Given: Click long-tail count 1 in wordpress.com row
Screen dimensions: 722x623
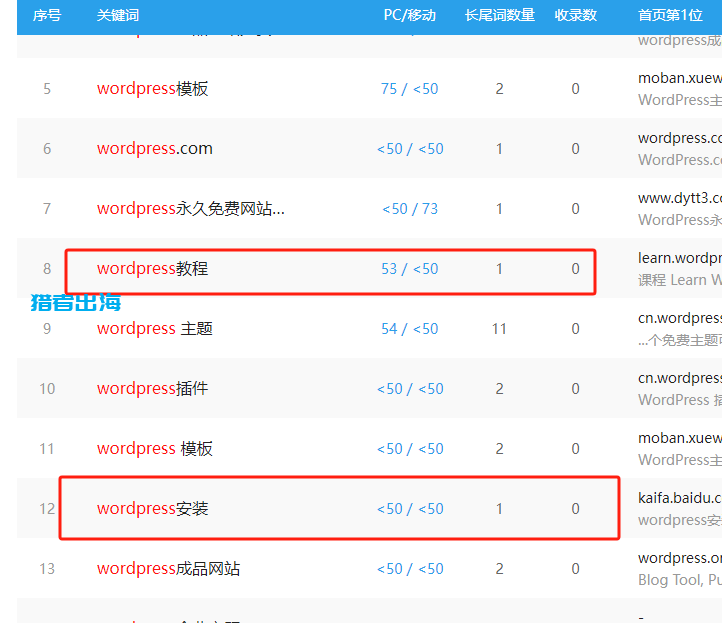Looking at the screenshot, I should point(499,149).
